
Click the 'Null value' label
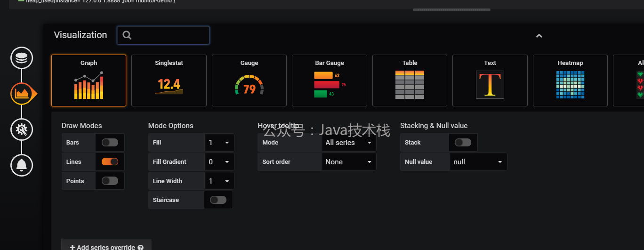419,162
